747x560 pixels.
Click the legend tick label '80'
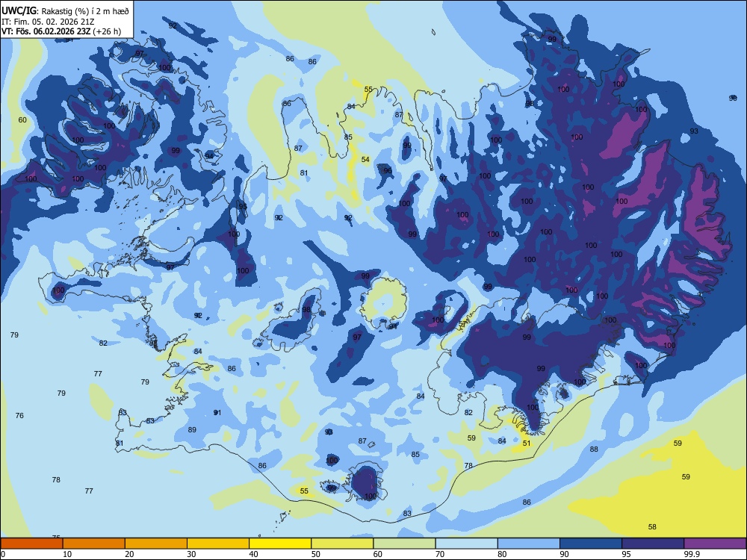(502, 554)
